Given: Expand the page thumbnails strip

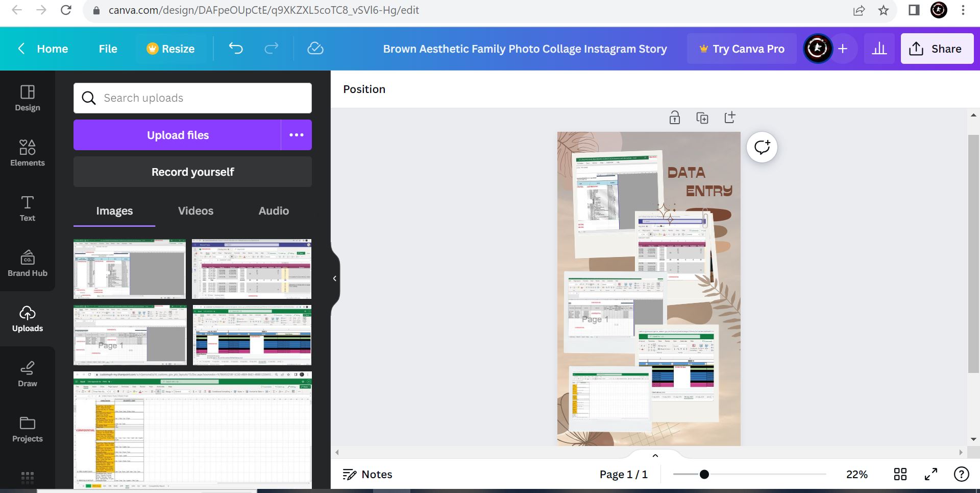Looking at the screenshot, I should point(655,455).
